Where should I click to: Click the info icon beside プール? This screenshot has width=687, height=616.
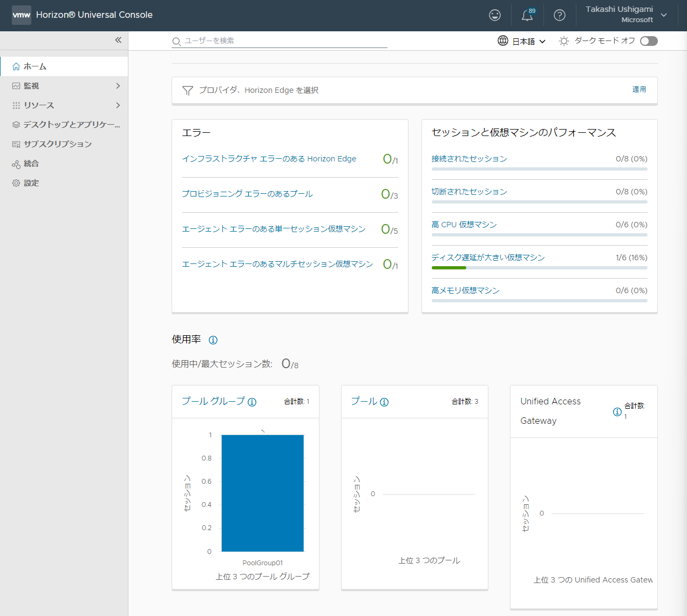tap(384, 401)
